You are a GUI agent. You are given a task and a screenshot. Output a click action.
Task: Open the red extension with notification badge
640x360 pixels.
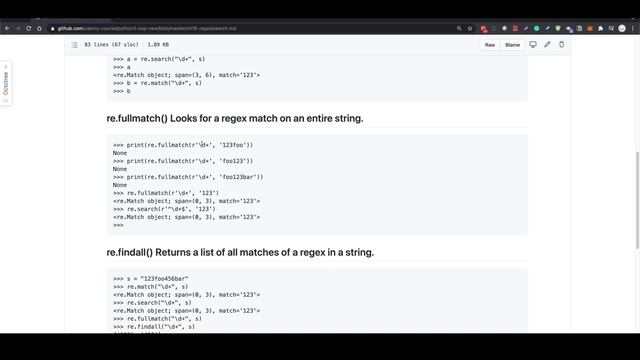[x=484, y=29]
